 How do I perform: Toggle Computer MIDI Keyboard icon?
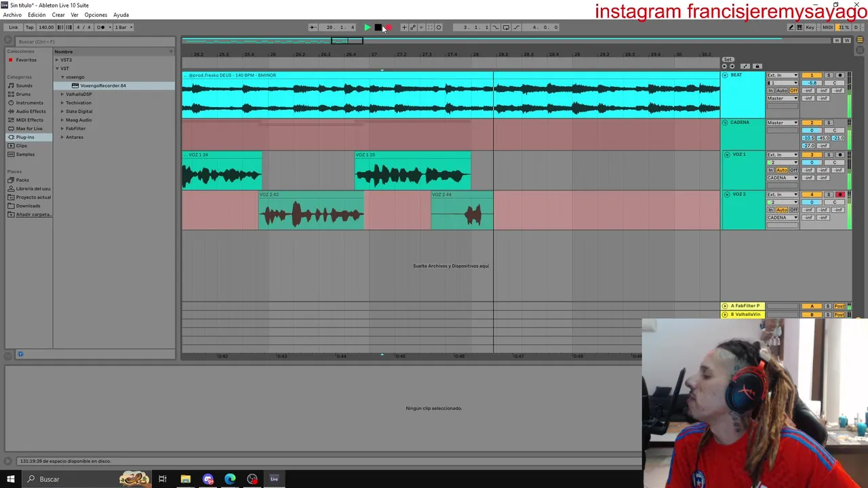[800, 27]
